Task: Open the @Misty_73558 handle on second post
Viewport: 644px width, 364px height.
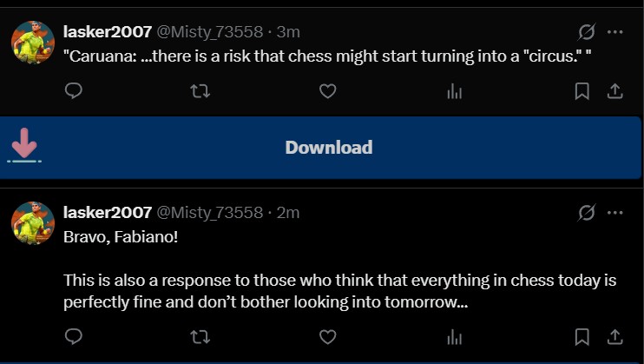Action: pos(209,213)
